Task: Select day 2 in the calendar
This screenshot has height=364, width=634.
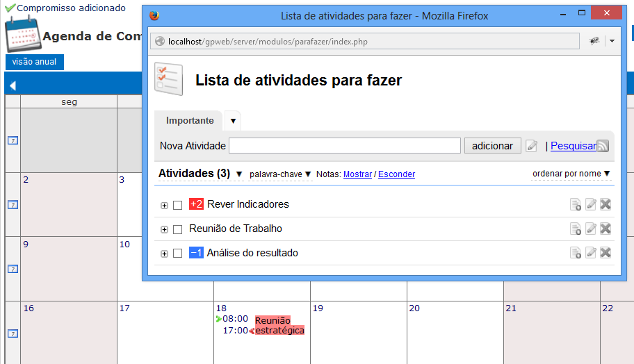Action: [26, 180]
